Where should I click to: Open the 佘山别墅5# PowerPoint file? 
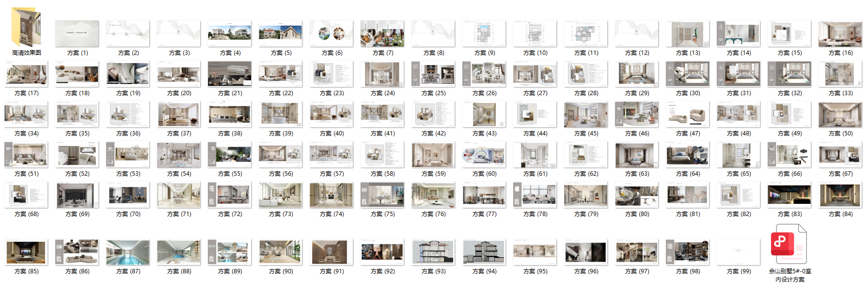click(789, 244)
